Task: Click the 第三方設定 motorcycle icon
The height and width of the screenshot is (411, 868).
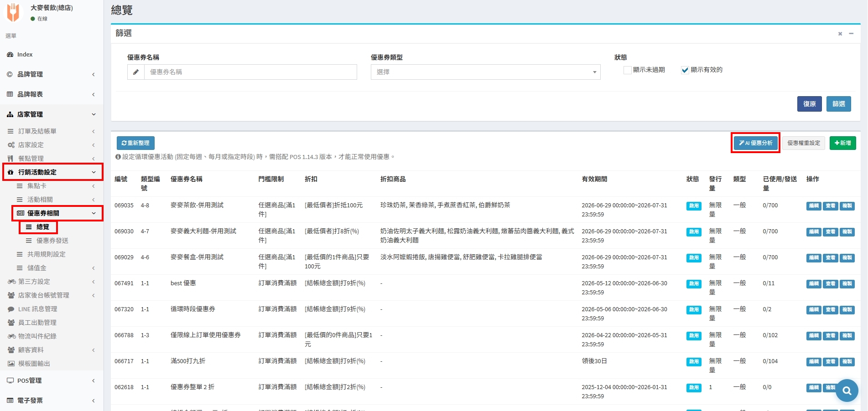Action: click(x=11, y=282)
